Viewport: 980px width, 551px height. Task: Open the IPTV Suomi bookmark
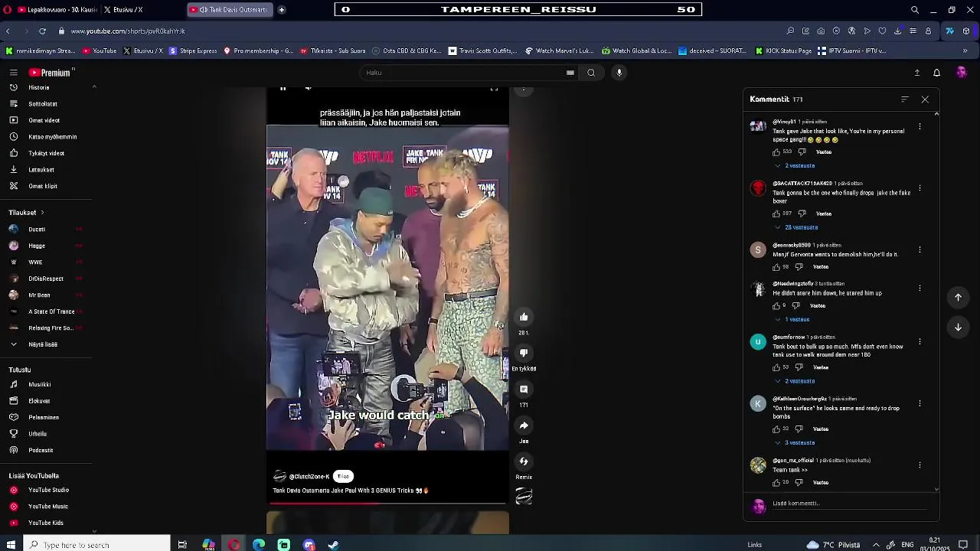(x=851, y=51)
